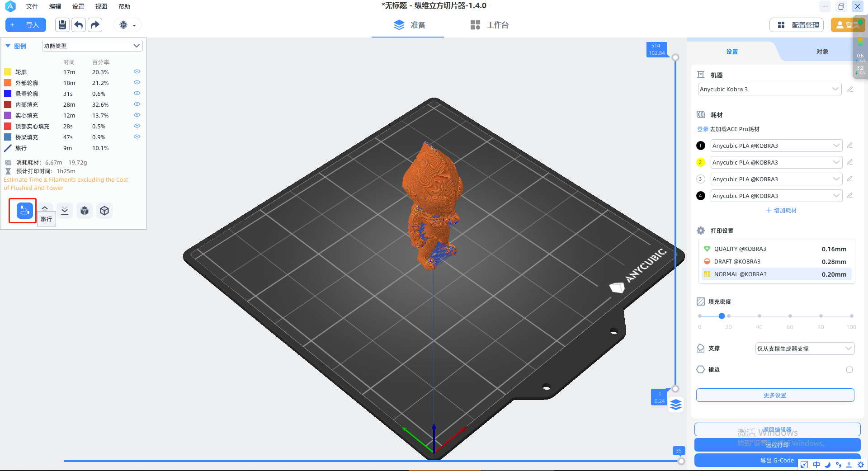Click the blue layers icon beside slider
This screenshot has width=868, height=471.
coord(676,404)
